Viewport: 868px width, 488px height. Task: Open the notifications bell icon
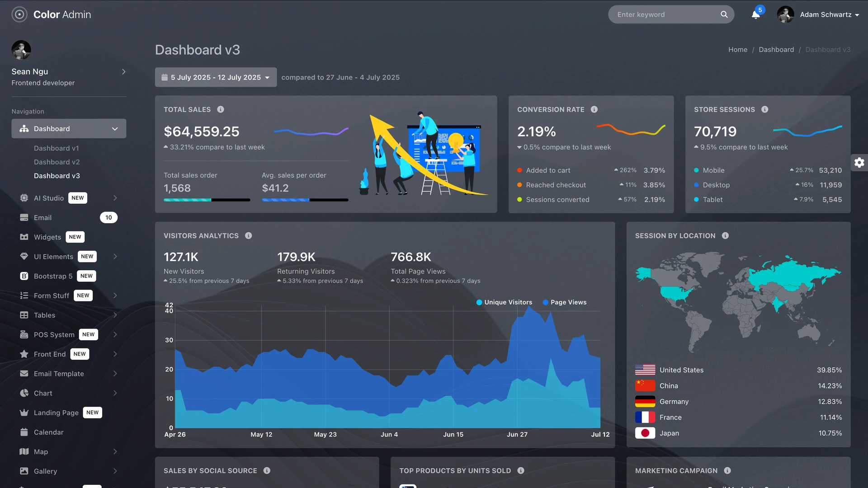click(x=756, y=14)
